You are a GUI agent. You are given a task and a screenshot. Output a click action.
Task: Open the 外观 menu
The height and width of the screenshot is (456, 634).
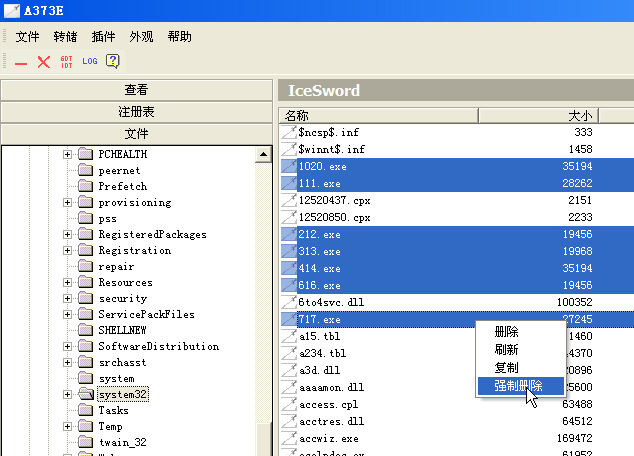click(141, 37)
